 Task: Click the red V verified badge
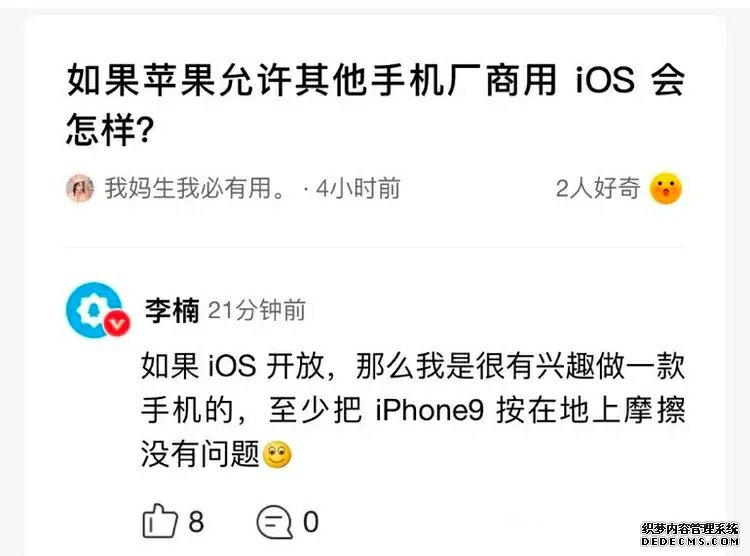117,324
